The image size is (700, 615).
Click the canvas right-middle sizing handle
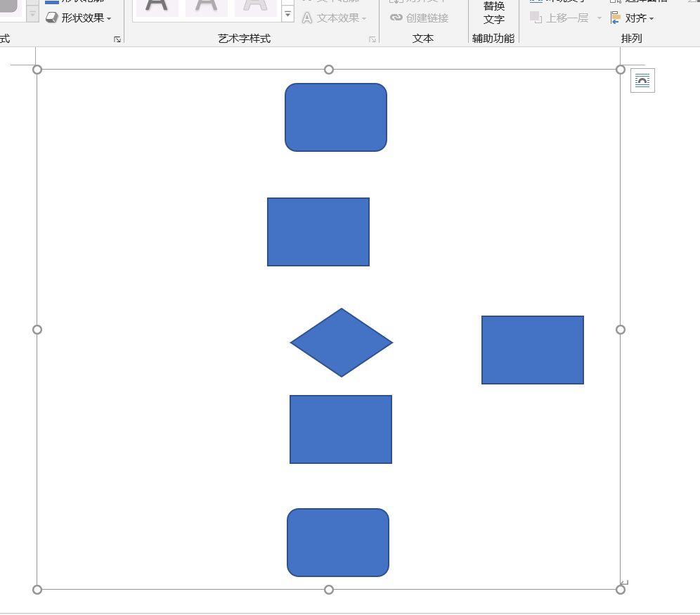[621, 330]
